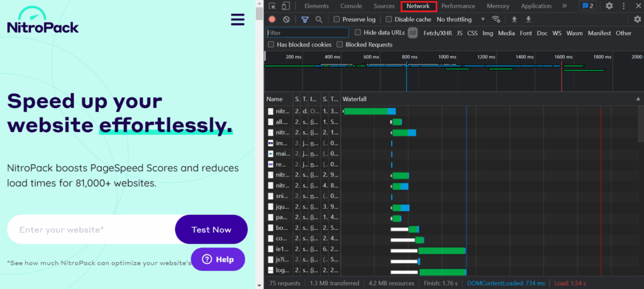Filter by Doc requests
This screenshot has width=644, height=289.
(x=542, y=33)
